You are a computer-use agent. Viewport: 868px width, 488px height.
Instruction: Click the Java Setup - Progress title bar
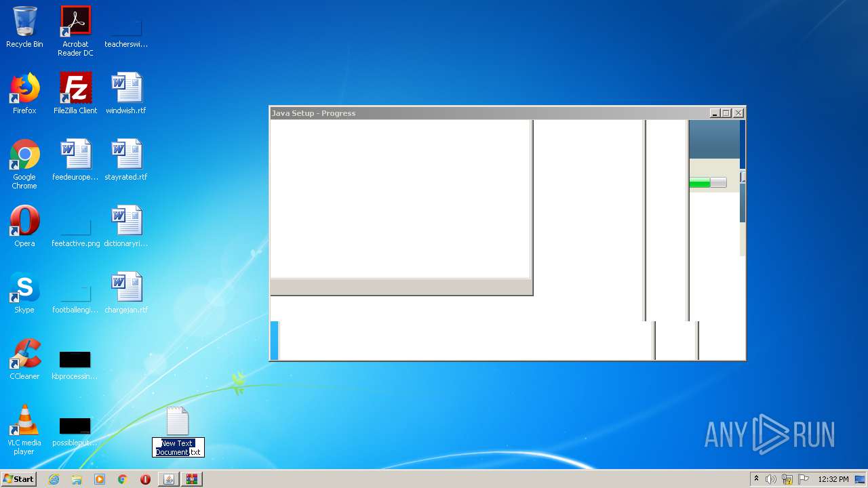coord(488,113)
